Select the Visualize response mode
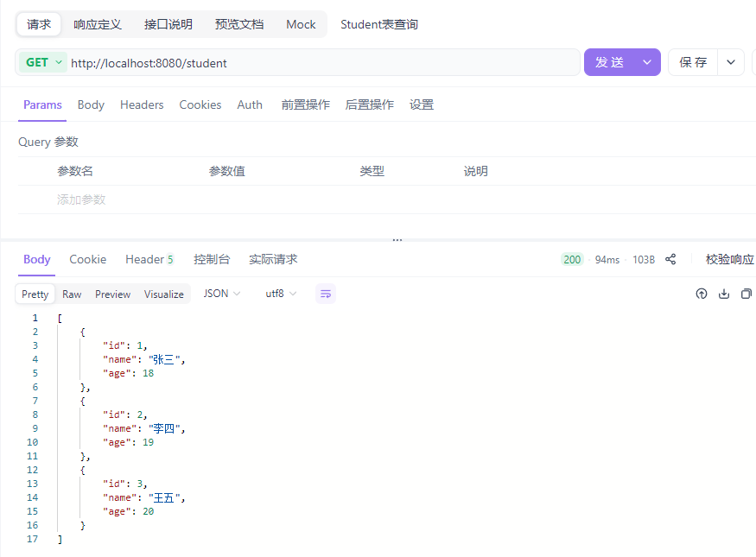The height and width of the screenshot is (557, 756). (x=163, y=294)
